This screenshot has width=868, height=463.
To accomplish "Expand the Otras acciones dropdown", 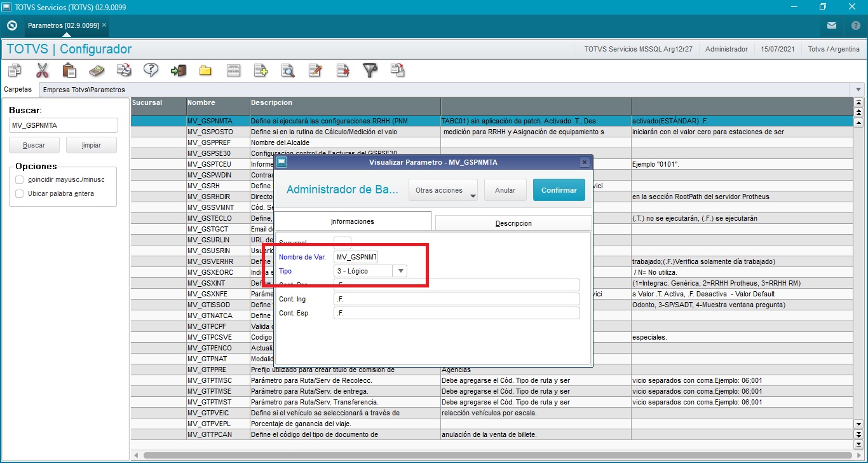I will coord(444,190).
